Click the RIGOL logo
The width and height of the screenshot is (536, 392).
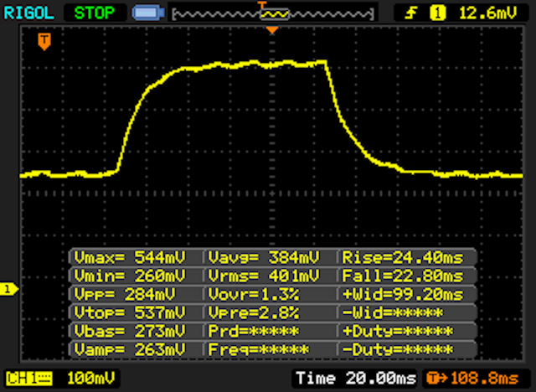pos(28,13)
